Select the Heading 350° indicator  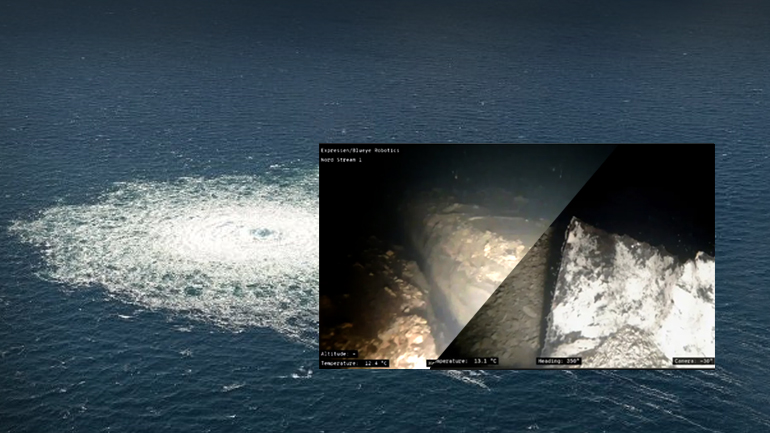click(x=558, y=361)
